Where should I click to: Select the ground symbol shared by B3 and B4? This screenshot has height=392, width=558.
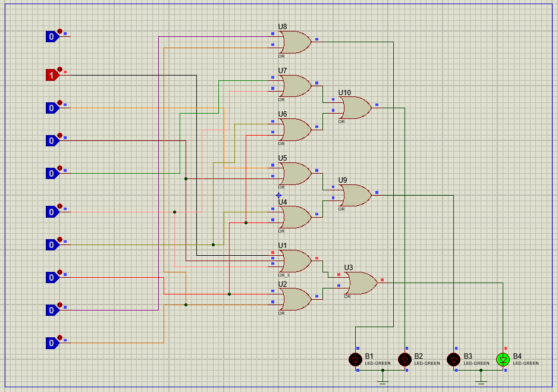click(x=481, y=382)
